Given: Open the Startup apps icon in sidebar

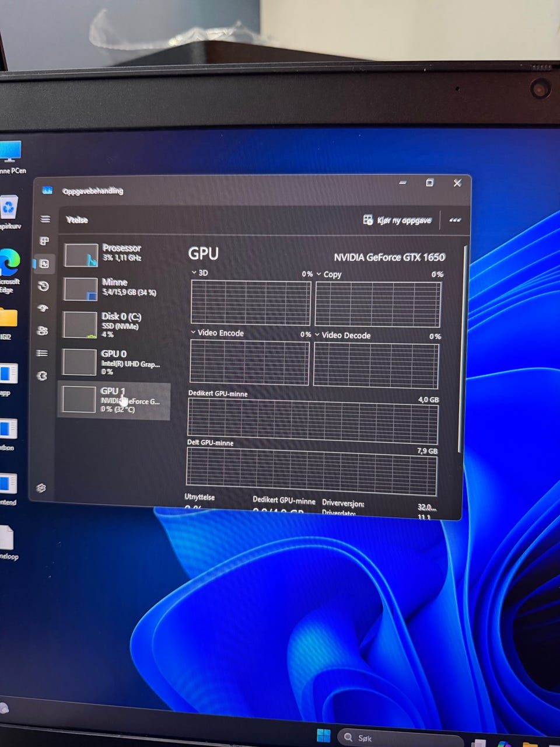Looking at the screenshot, I should [43, 308].
